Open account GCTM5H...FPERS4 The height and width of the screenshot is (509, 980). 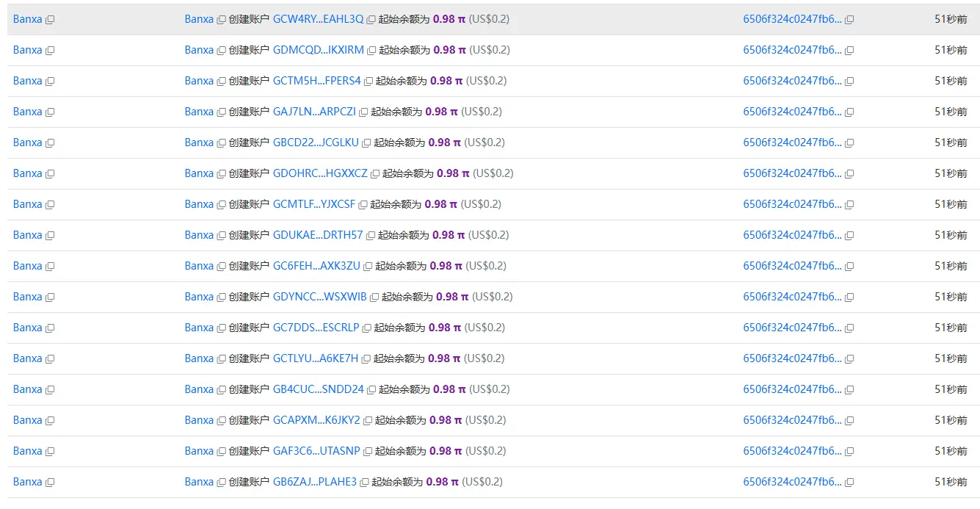tap(317, 81)
